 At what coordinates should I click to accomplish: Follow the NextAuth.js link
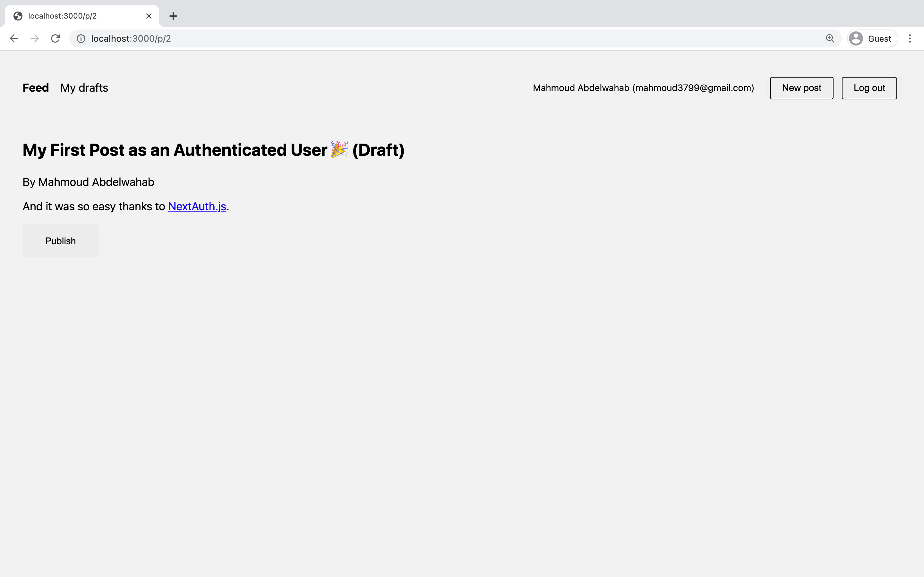(x=197, y=206)
